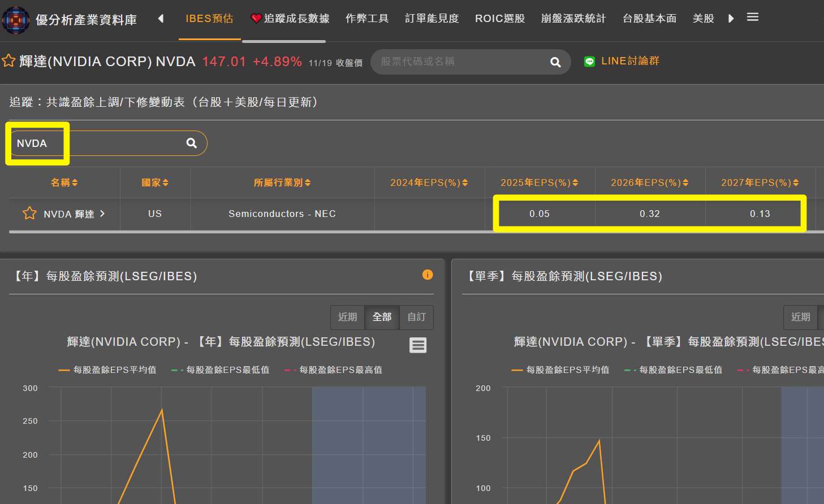The image size is (824, 504).
Task: Go to 訂單能見度 tab
Action: pyautogui.click(x=432, y=19)
